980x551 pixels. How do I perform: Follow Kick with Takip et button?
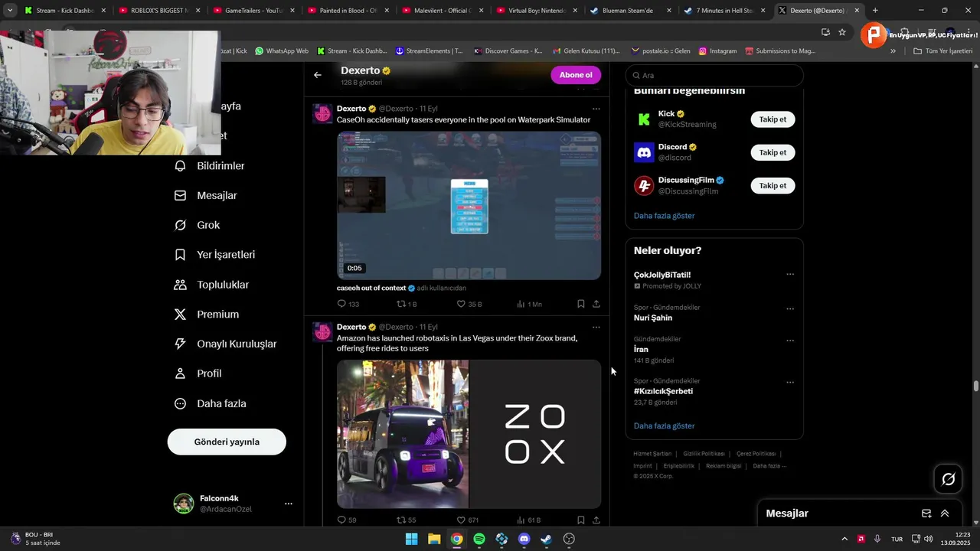pyautogui.click(x=773, y=119)
